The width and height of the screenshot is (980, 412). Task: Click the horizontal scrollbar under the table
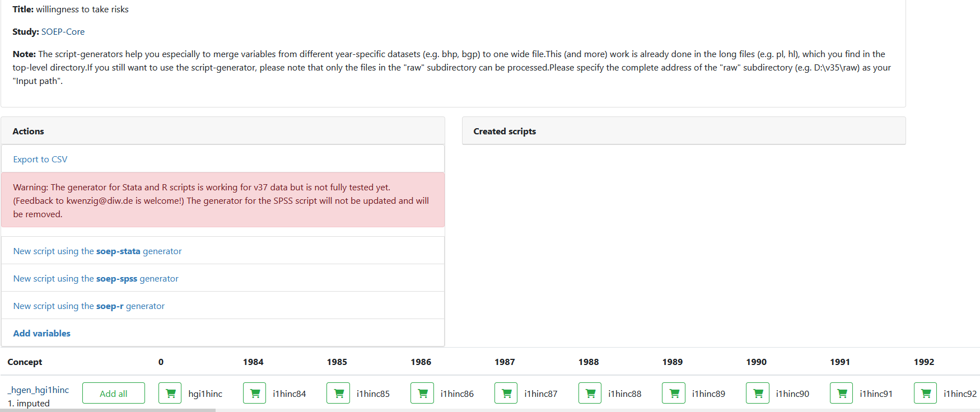click(108, 410)
